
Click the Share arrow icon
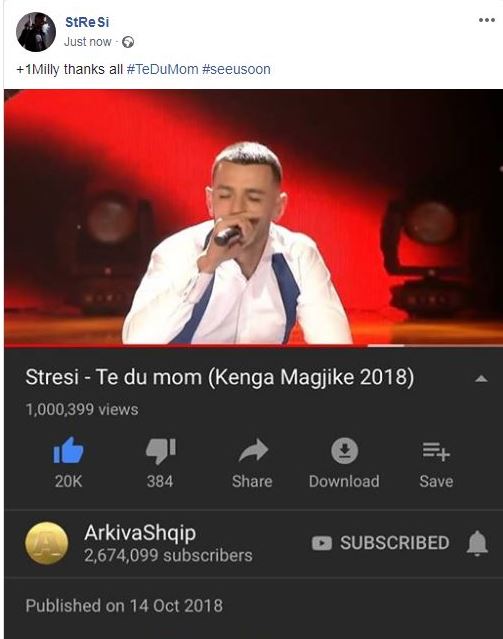pos(253,450)
